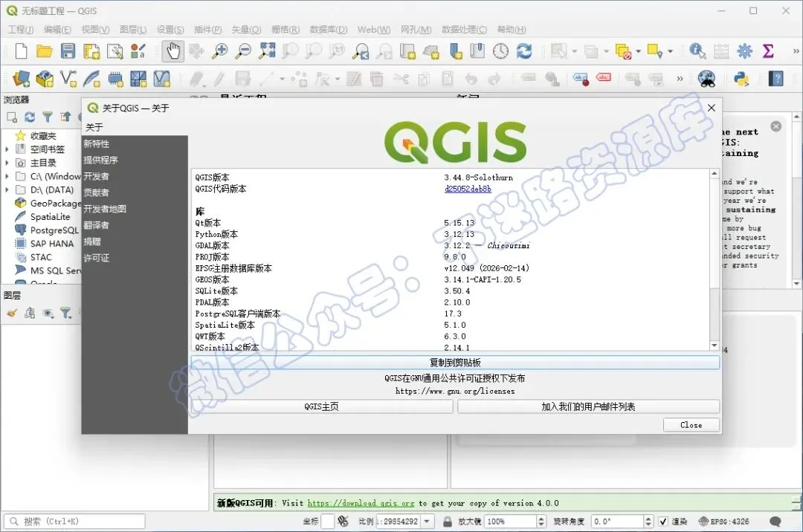This screenshot has height=532, width=803.
Task: Click the Close button in About dialog
Action: pyautogui.click(x=691, y=425)
